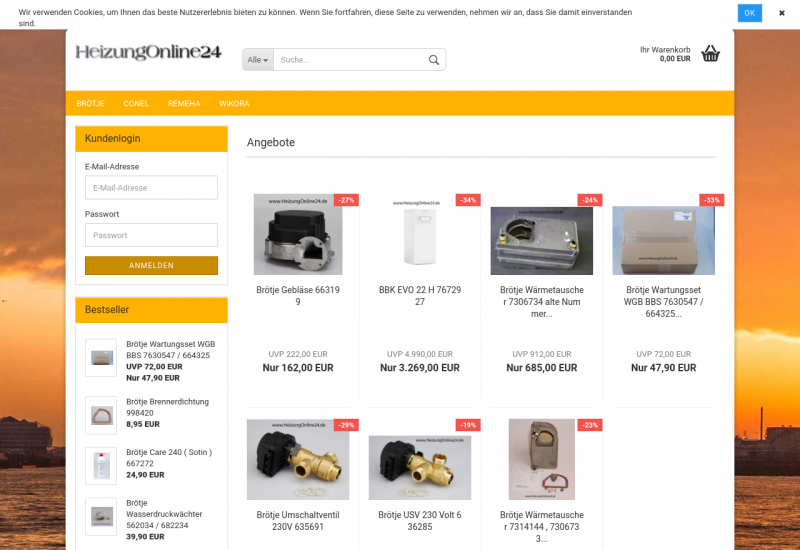Focus the E-Mail-Adresse input field

(x=152, y=188)
